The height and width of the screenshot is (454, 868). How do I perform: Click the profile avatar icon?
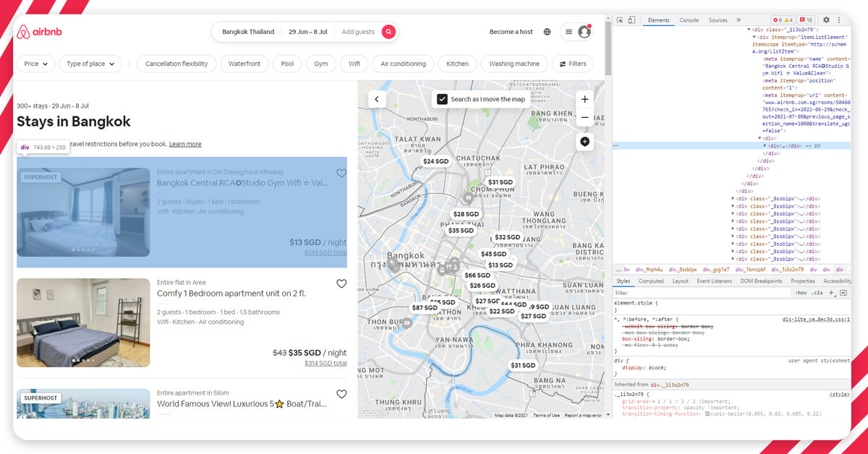click(584, 32)
